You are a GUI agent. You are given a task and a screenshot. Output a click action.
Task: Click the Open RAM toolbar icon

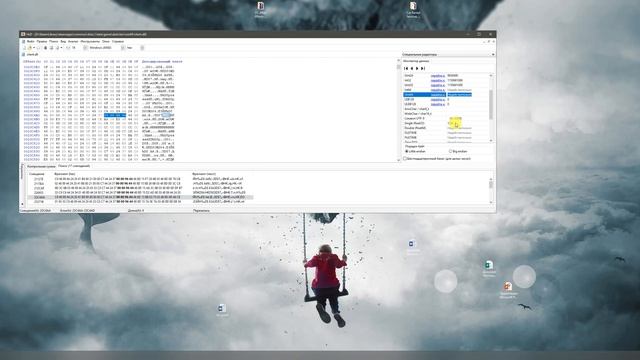(45, 48)
